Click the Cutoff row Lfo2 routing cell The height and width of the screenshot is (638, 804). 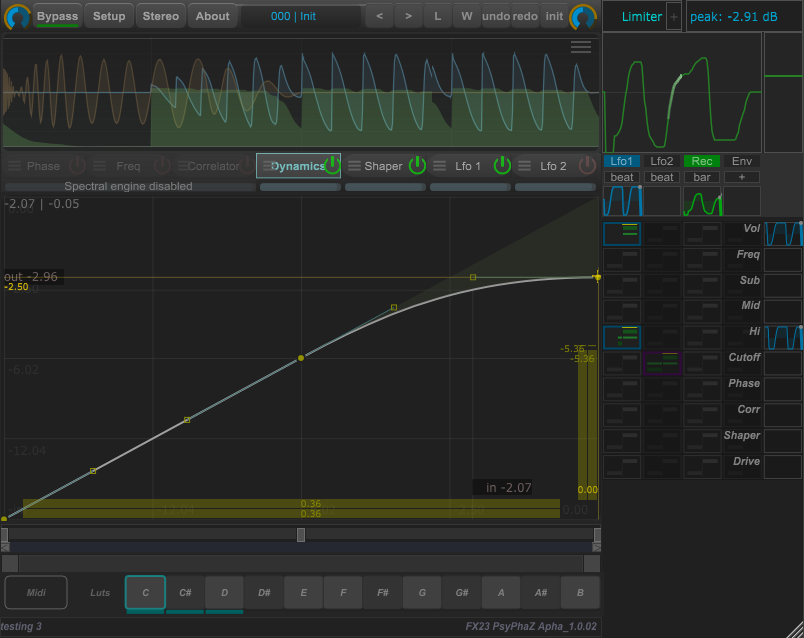click(662, 363)
